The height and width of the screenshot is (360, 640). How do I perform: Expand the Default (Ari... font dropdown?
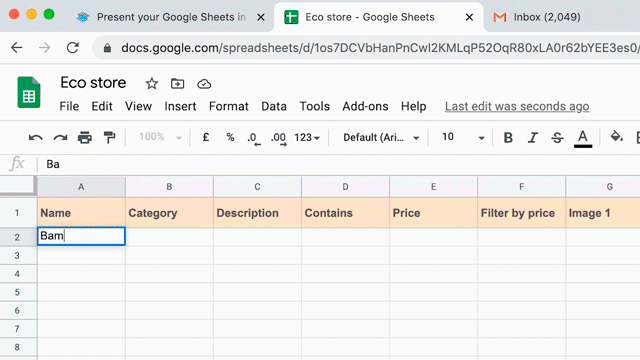point(381,138)
